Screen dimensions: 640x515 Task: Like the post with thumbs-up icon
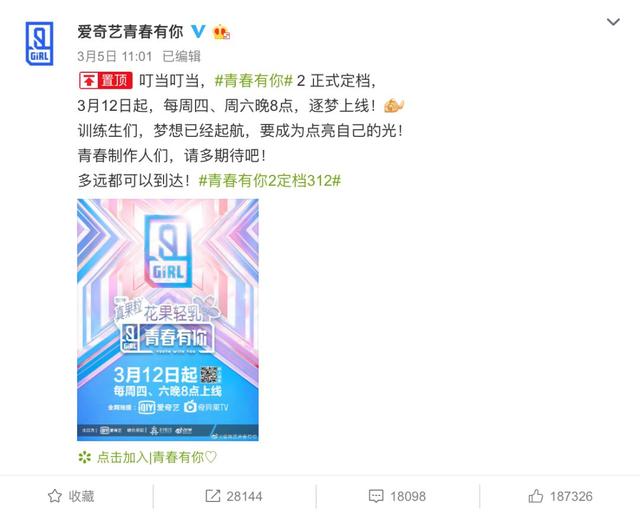tap(536, 496)
